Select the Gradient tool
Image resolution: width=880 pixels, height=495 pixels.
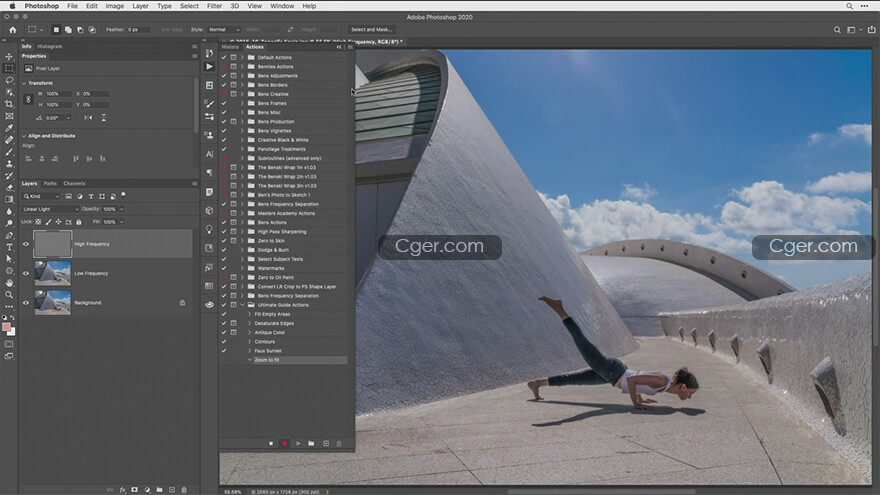tap(9, 199)
